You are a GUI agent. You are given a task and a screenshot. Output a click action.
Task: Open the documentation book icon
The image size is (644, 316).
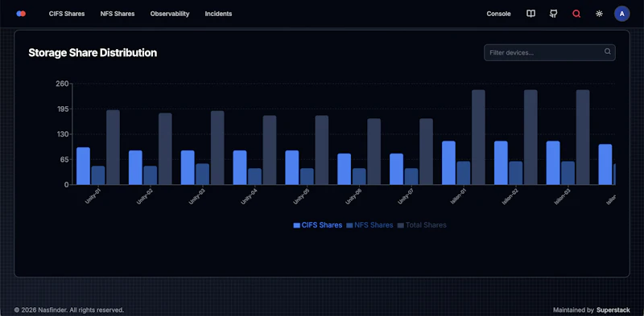tap(530, 14)
